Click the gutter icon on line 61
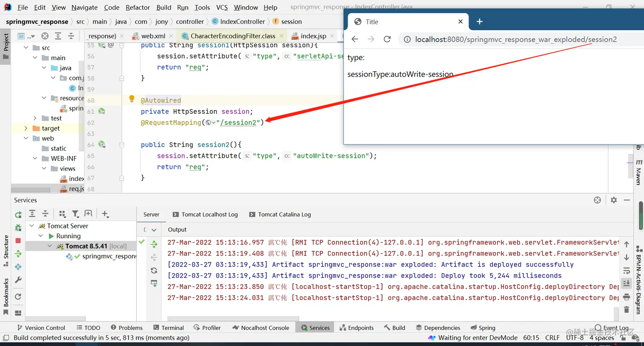Screen dimensions: 644x346 pos(102,111)
